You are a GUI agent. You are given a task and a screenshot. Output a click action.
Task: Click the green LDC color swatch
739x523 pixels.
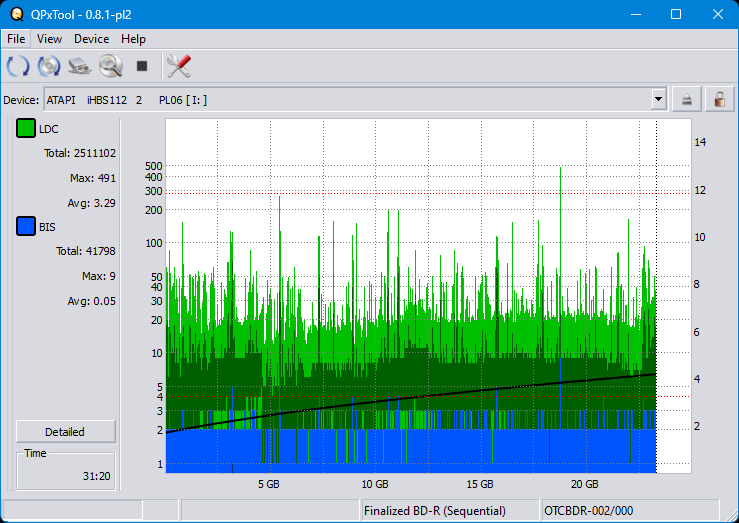(25, 128)
